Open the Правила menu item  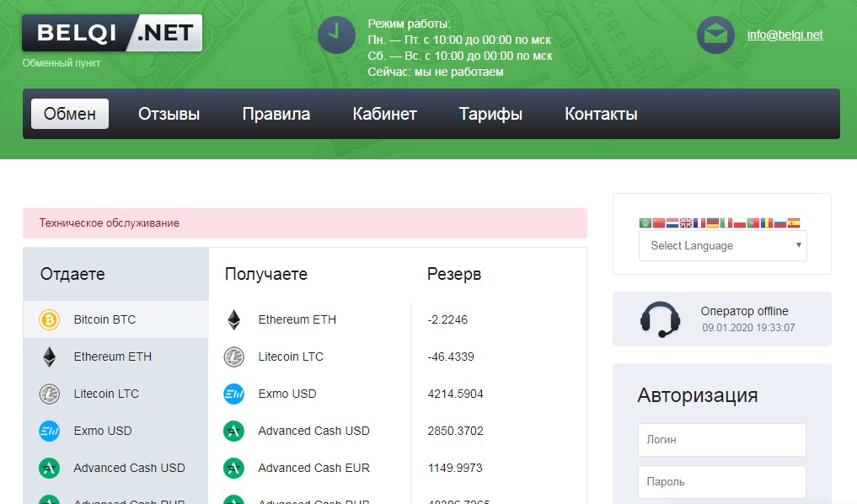pyautogui.click(x=276, y=114)
